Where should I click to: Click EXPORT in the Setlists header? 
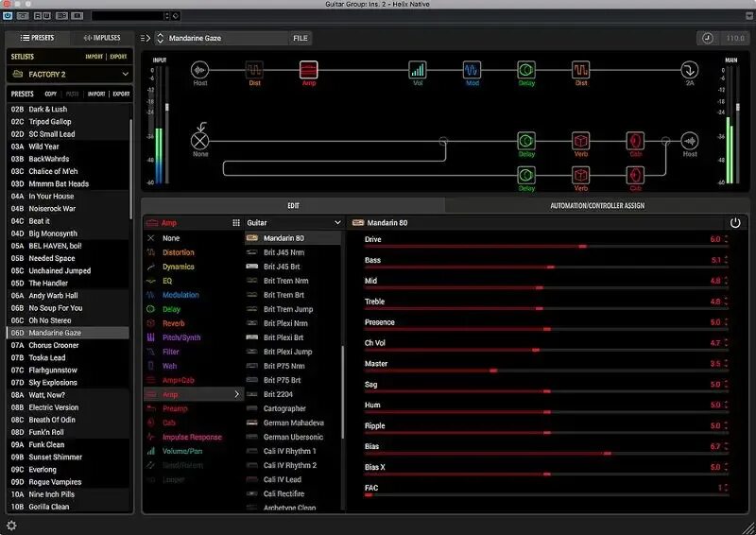118,57
